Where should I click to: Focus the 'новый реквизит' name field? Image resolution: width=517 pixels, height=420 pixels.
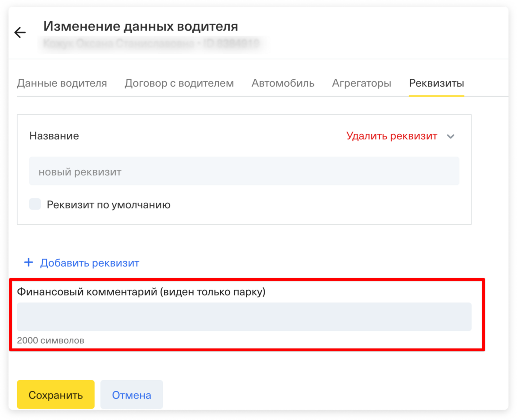[x=244, y=171]
